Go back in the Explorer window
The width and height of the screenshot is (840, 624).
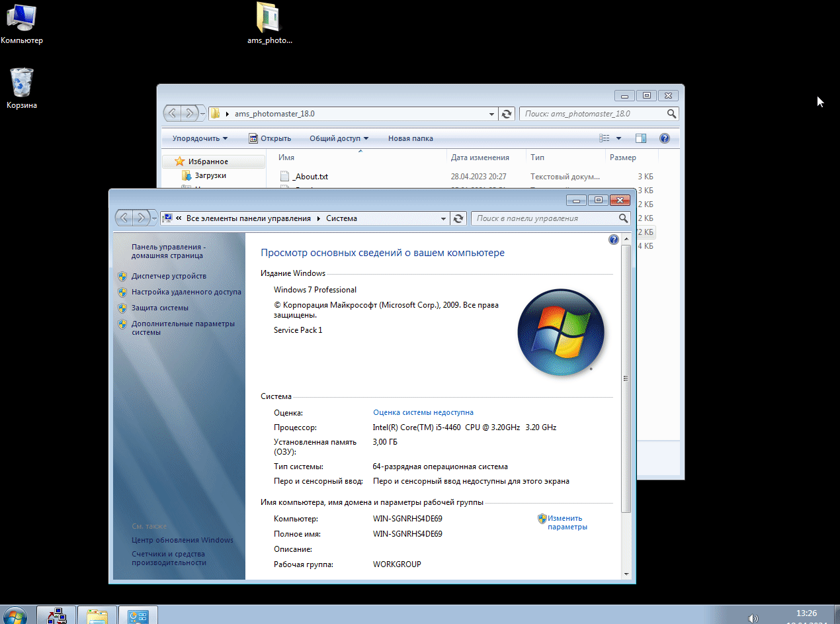point(173,114)
